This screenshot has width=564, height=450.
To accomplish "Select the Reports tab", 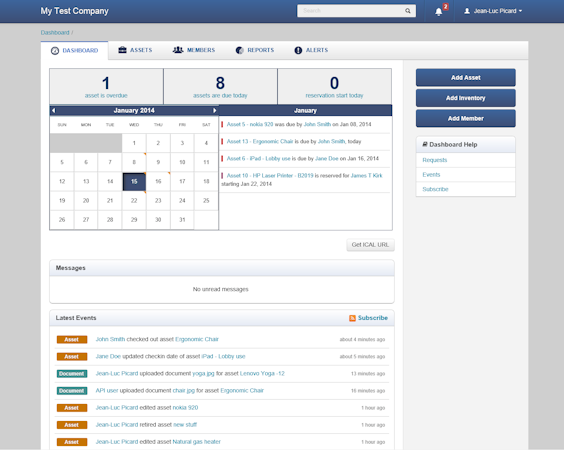I will pyautogui.click(x=255, y=50).
